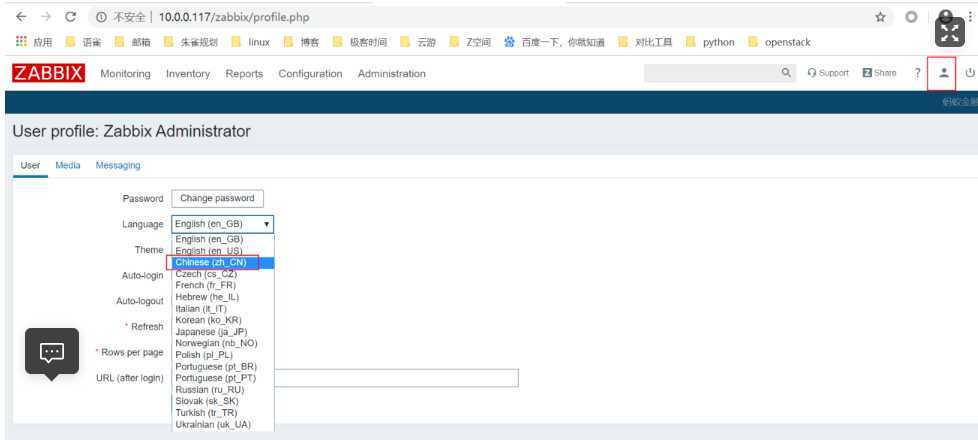The width and height of the screenshot is (978, 440).
Task: Choose Italian (it_IT) language option
Action: tap(223, 309)
